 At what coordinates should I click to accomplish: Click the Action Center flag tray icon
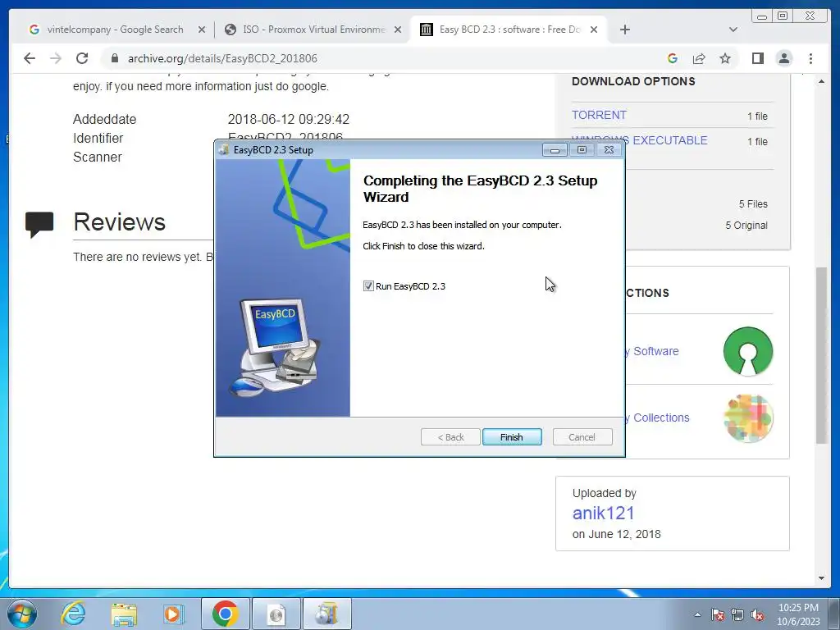tap(717, 614)
